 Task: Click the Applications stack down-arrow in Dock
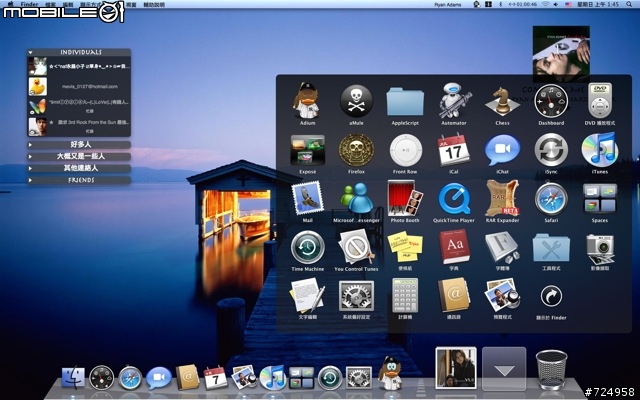(504, 369)
